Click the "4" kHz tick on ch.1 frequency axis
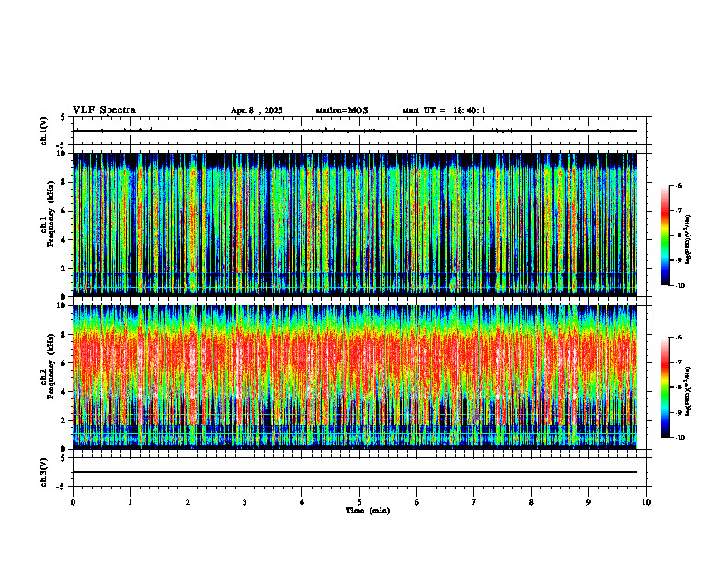 click(x=64, y=240)
